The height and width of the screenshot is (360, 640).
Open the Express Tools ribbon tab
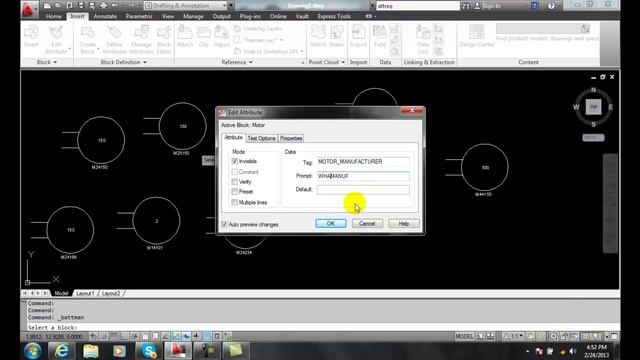tap(334, 16)
